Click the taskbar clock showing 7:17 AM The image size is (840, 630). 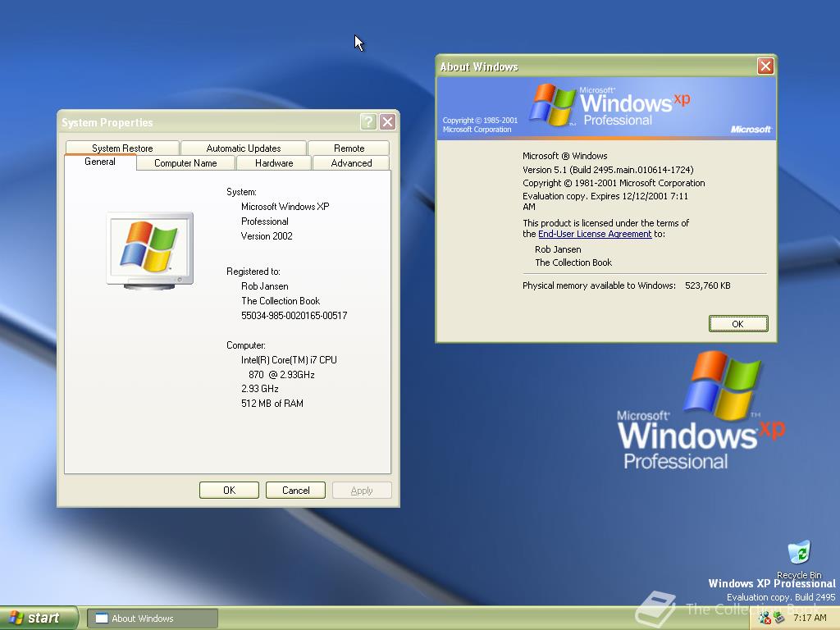(x=810, y=619)
